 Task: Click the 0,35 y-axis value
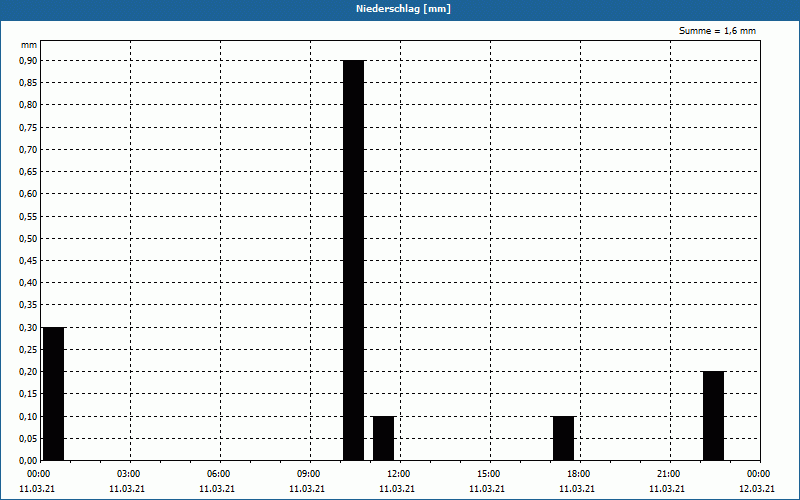[28, 305]
